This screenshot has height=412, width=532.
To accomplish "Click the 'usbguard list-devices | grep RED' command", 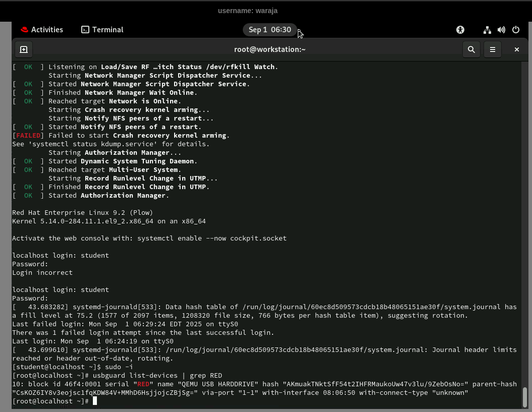I will [x=157, y=376].
